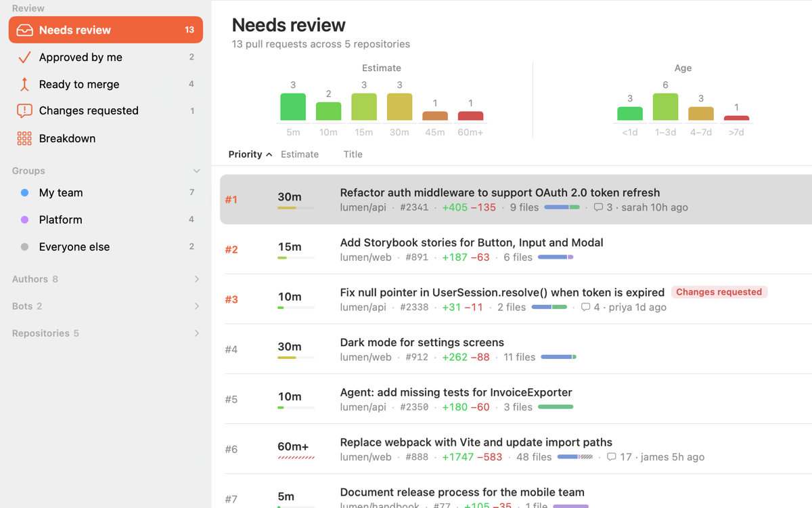The height and width of the screenshot is (508, 812).
Task: Sort by Estimate column header
Action: pos(300,154)
